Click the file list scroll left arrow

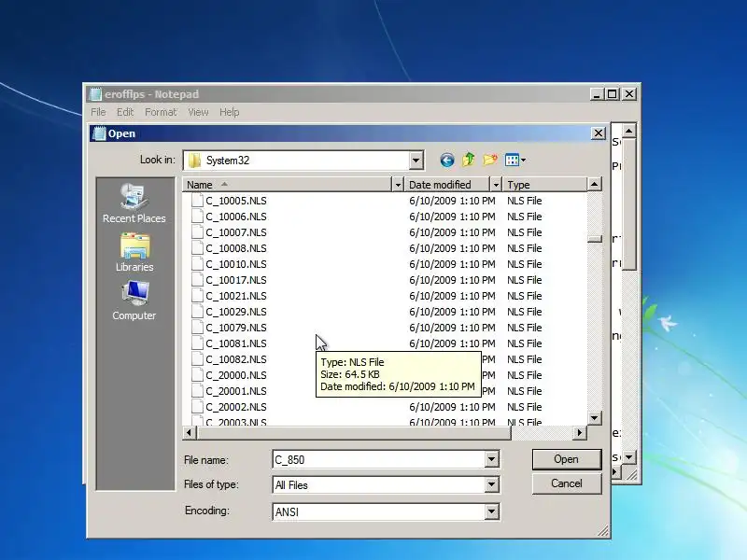click(x=190, y=433)
